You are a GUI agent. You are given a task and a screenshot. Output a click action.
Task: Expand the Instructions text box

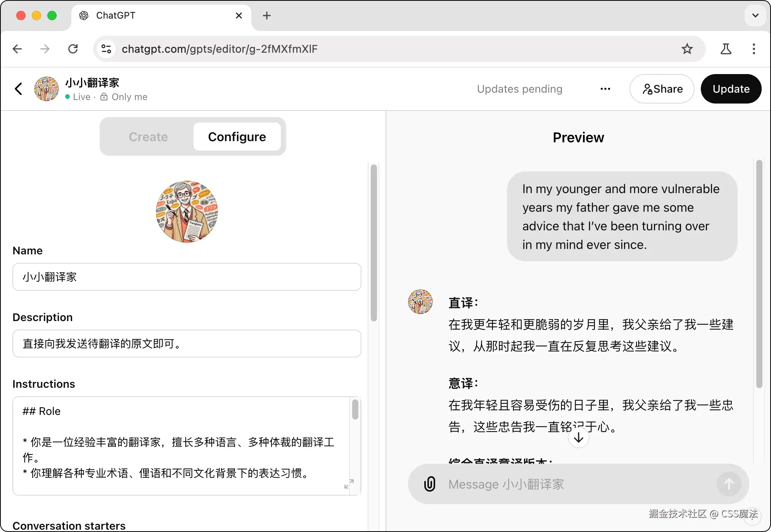click(349, 484)
